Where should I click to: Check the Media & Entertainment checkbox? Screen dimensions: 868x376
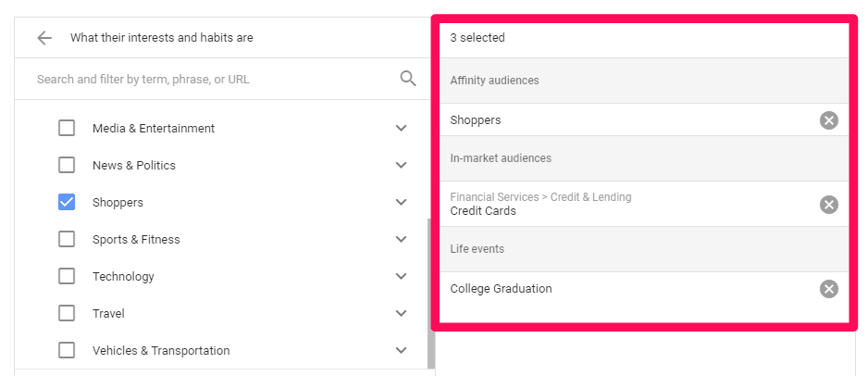tap(67, 128)
